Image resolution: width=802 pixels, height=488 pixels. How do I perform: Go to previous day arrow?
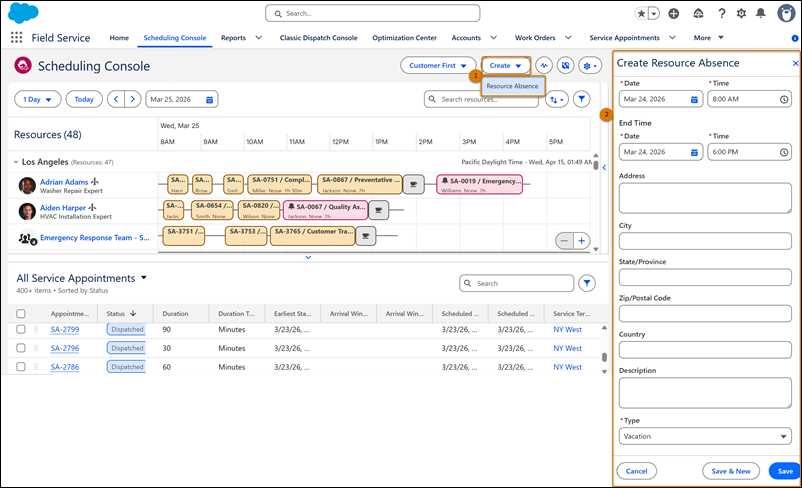pyautogui.click(x=116, y=99)
